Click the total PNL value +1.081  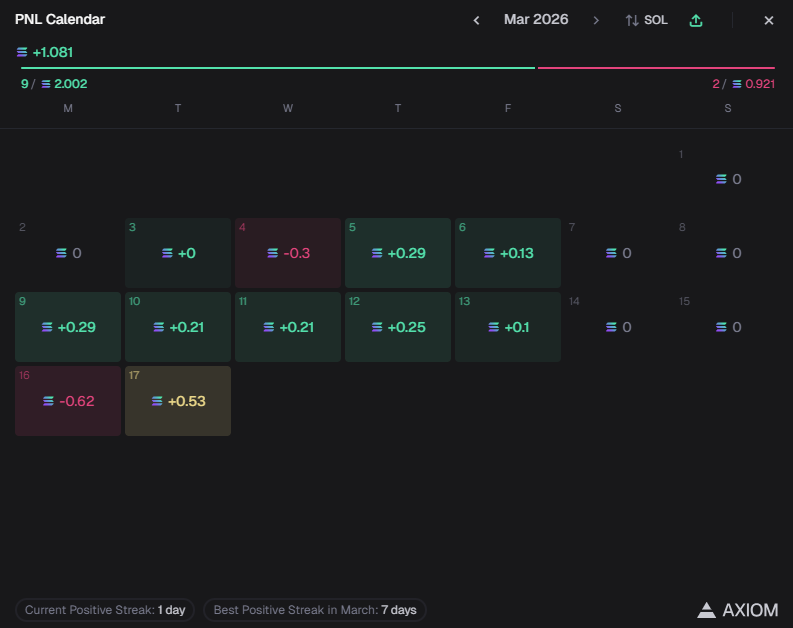pyautogui.click(x=53, y=52)
